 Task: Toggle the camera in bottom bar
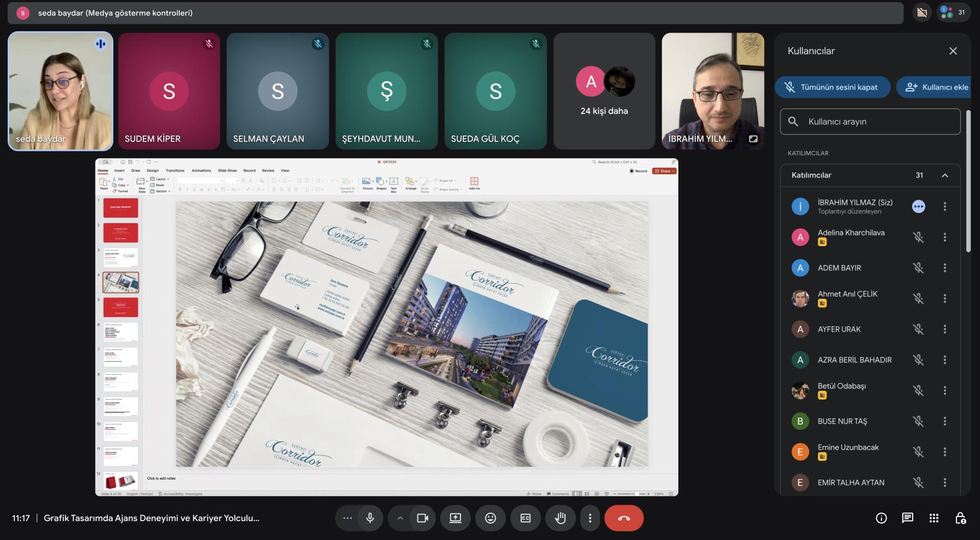pos(423,518)
